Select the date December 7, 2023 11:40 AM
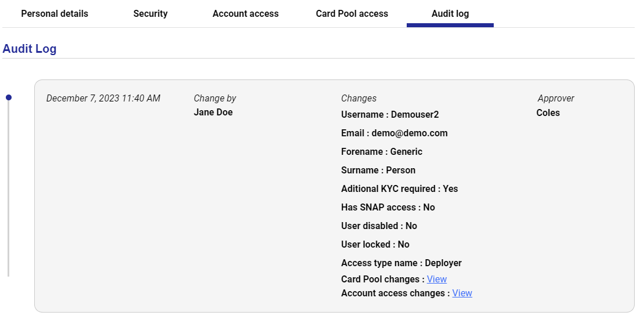The width and height of the screenshot is (644, 323). click(103, 99)
